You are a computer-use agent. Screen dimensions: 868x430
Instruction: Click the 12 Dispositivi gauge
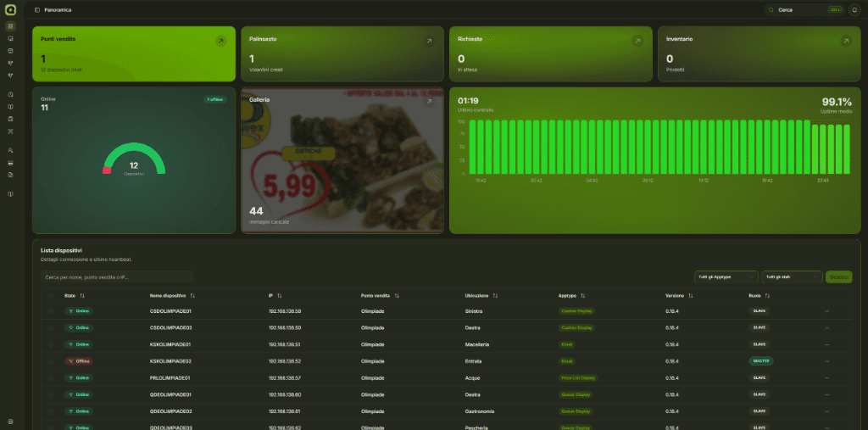pos(134,160)
